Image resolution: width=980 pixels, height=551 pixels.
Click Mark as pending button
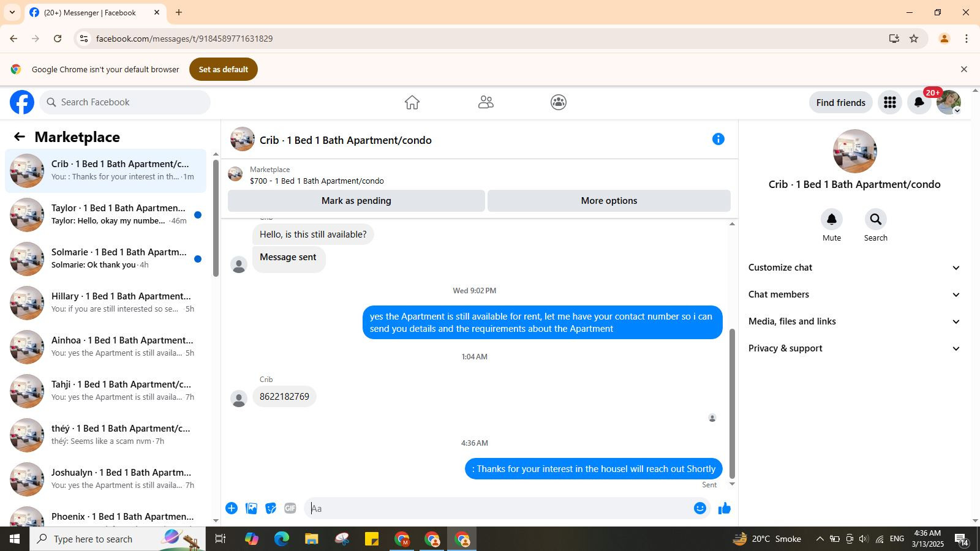click(356, 201)
